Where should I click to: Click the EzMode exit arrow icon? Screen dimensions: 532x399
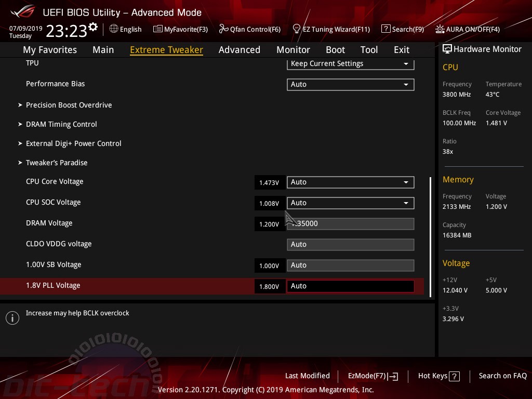coord(393,376)
